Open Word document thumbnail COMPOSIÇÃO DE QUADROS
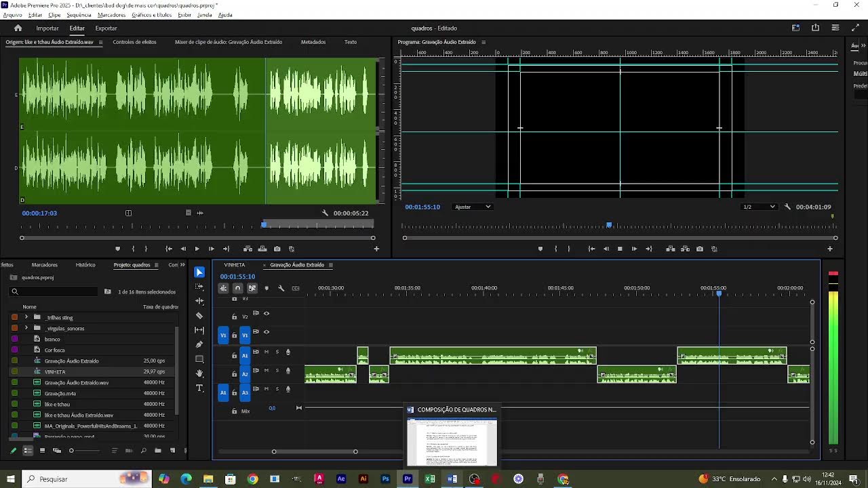868x488 pixels. 452,442
